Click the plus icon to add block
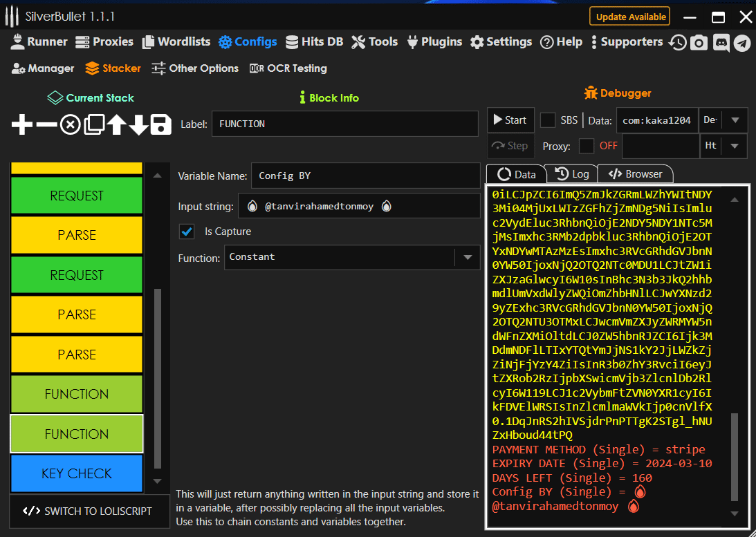Image resolution: width=756 pixels, height=537 pixels. 22,125
